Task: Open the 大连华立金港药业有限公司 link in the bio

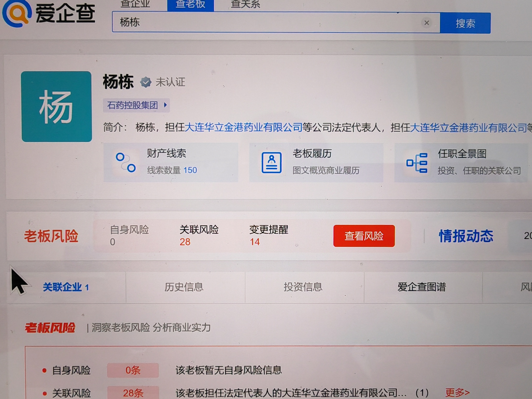Action: [x=243, y=128]
